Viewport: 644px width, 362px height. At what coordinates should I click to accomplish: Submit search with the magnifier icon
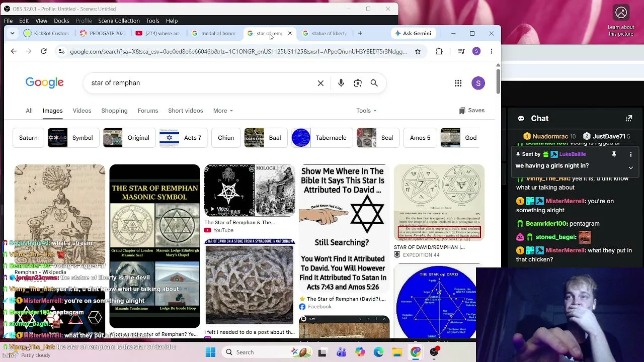coord(374,83)
